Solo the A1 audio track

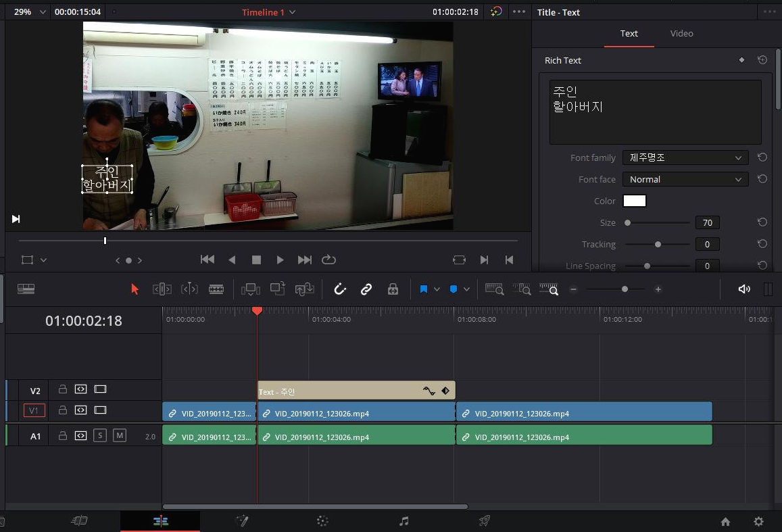coord(100,436)
